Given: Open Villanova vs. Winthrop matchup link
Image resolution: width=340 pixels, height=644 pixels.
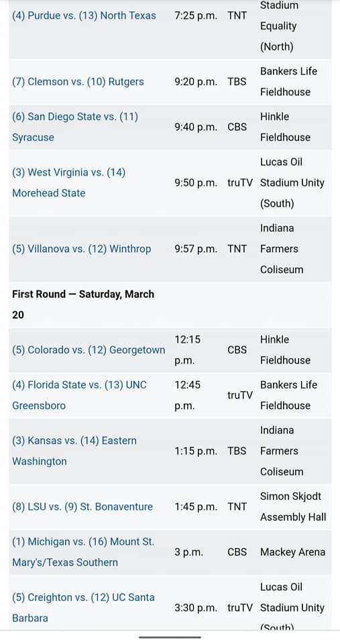Looking at the screenshot, I should (x=82, y=249).
